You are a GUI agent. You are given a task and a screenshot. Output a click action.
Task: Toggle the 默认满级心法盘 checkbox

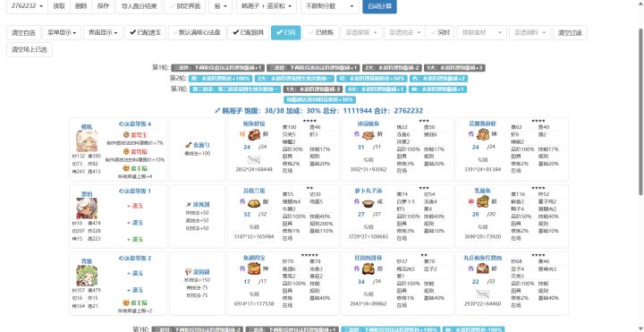pyautogui.click(x=197, y=32)
